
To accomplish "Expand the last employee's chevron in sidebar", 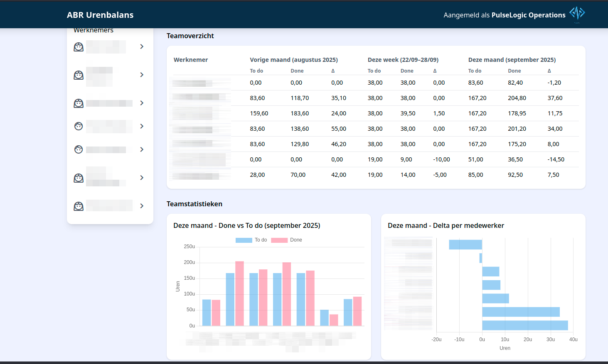I will tap(142, 206).
